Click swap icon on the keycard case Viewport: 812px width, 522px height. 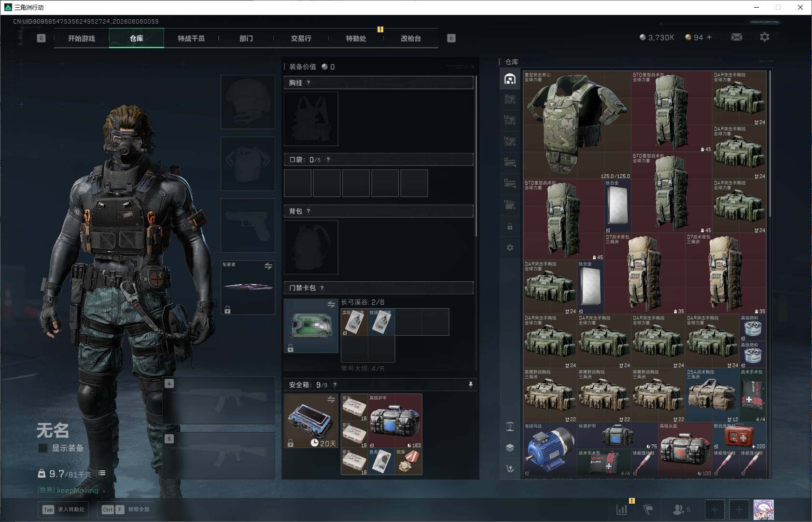click(331, 304)
